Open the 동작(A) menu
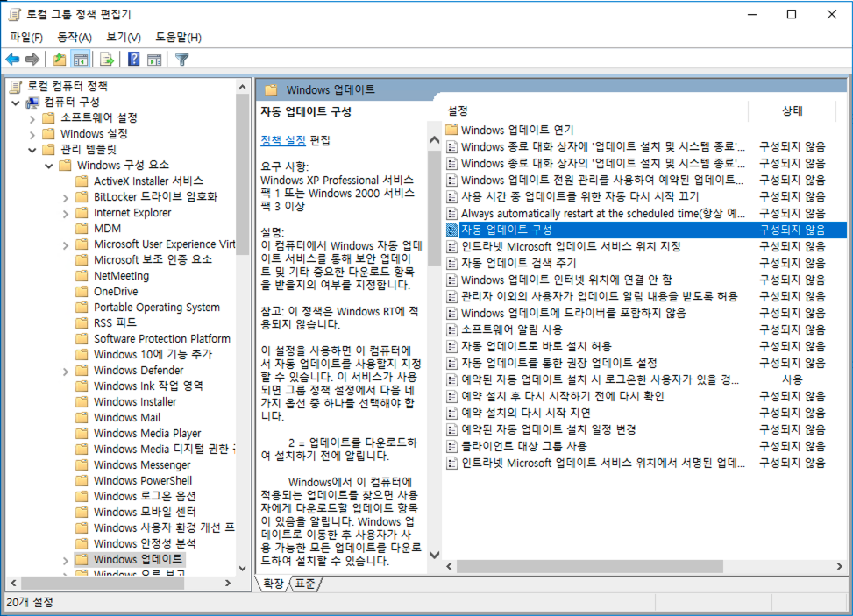Screen dimensions: 853x616 tap(74, 37)
